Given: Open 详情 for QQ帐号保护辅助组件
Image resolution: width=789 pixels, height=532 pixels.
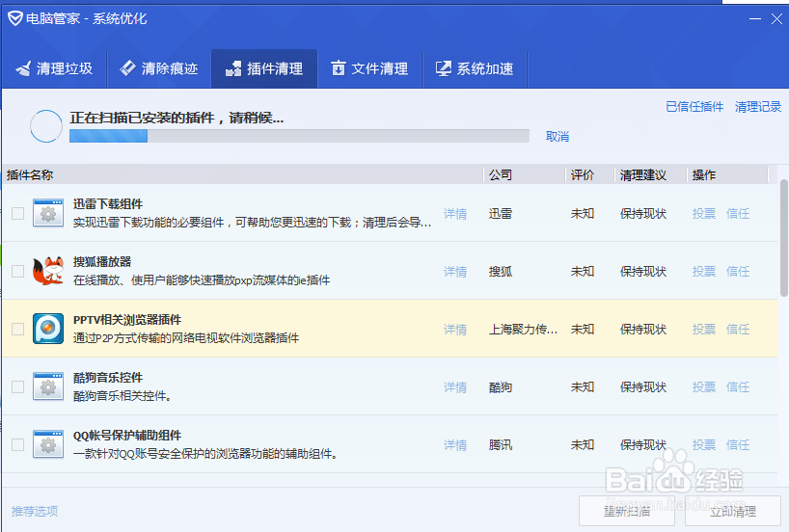Looking at the screenshot, I should 455,445.
